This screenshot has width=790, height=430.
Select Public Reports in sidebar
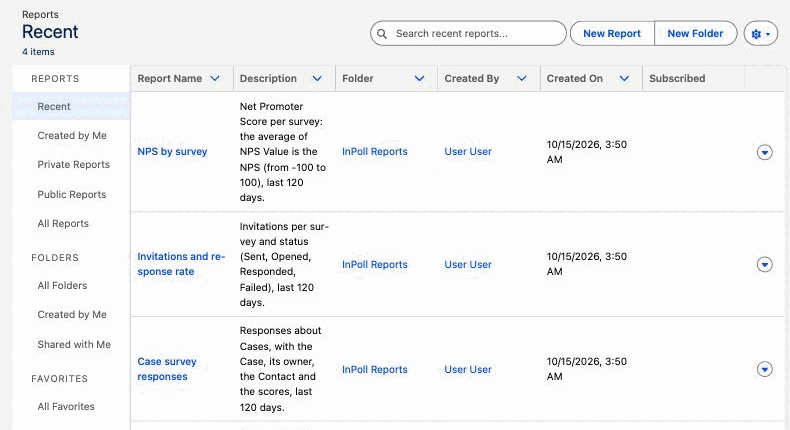[x=72, y=195]
